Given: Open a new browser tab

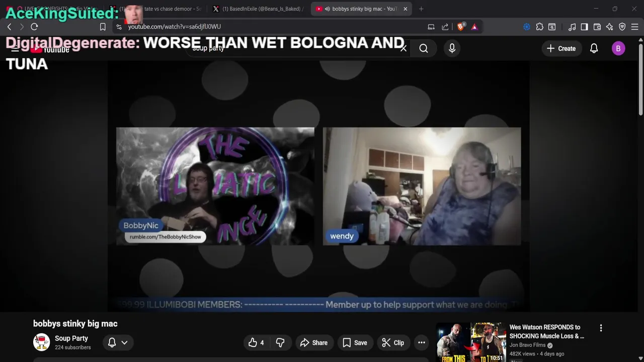Looking at the screenshot, I should click(421, 9).
